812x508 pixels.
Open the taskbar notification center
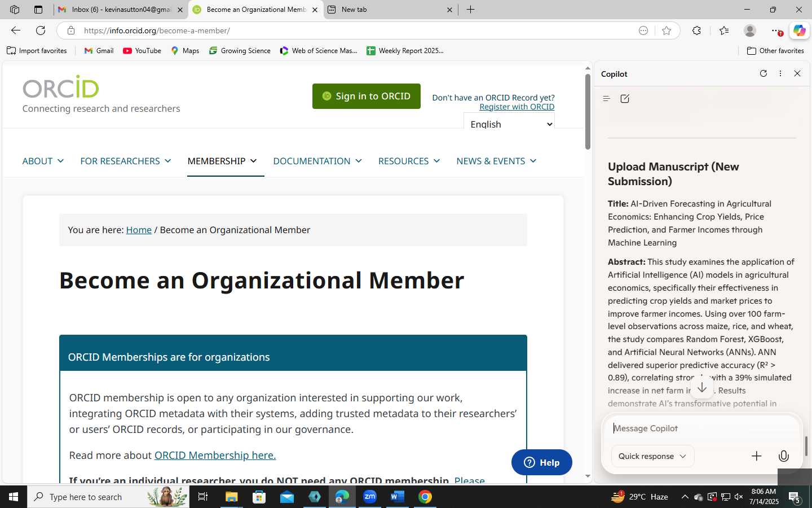795,497
